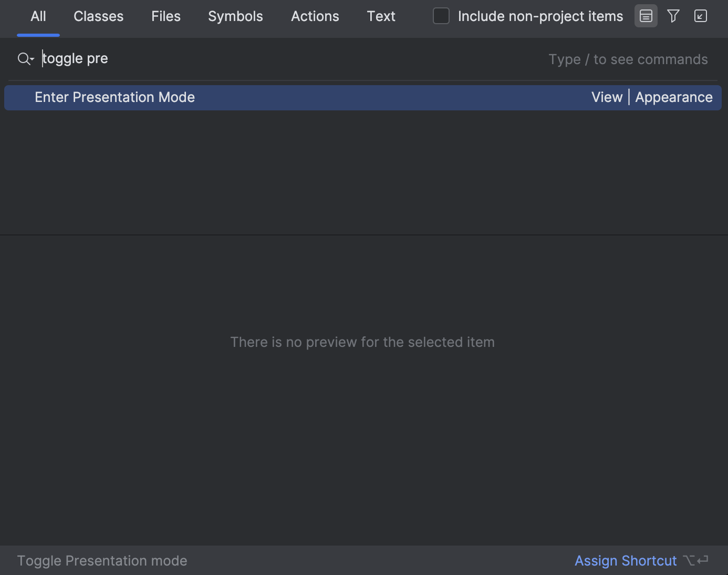Click the Toggle Presentation mode status text
728x575 pixels.
tap(102, 560)
